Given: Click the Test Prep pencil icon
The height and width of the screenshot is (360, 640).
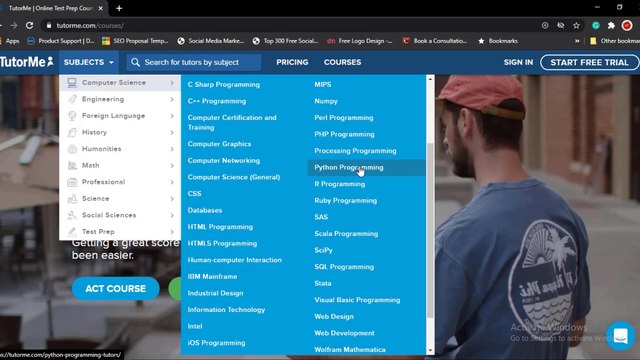Looking at the screenshot, I should pos(72,232).
